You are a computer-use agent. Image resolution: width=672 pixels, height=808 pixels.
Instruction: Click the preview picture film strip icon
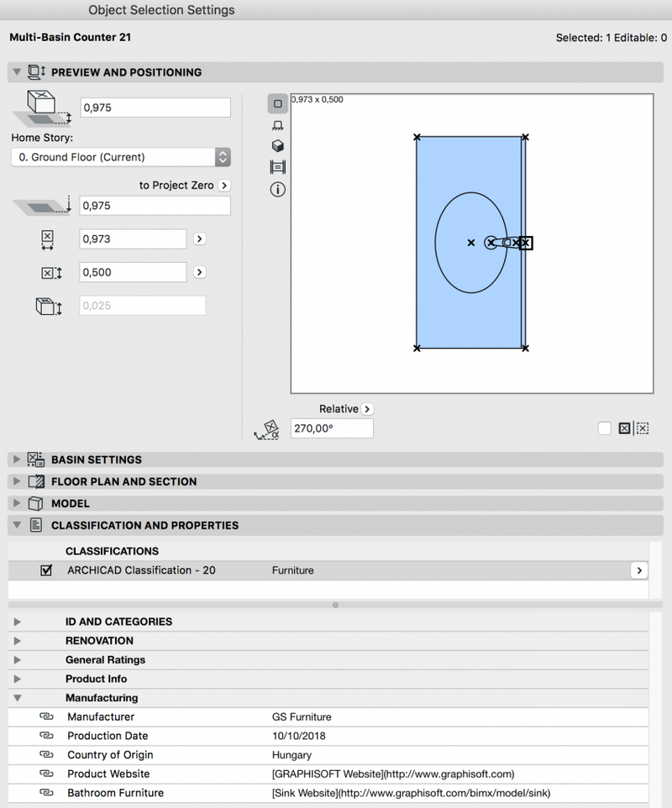point(279,165)
